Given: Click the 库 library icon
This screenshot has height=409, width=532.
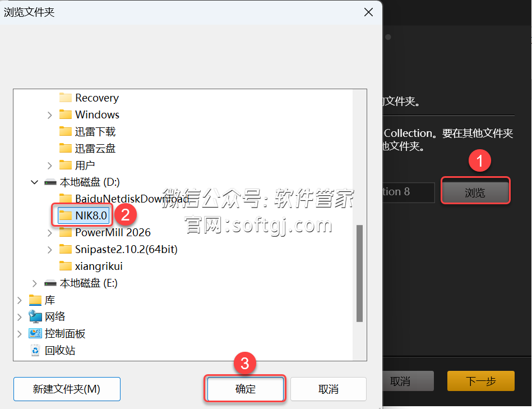Looking at the screenshot, I should (35, 300).
